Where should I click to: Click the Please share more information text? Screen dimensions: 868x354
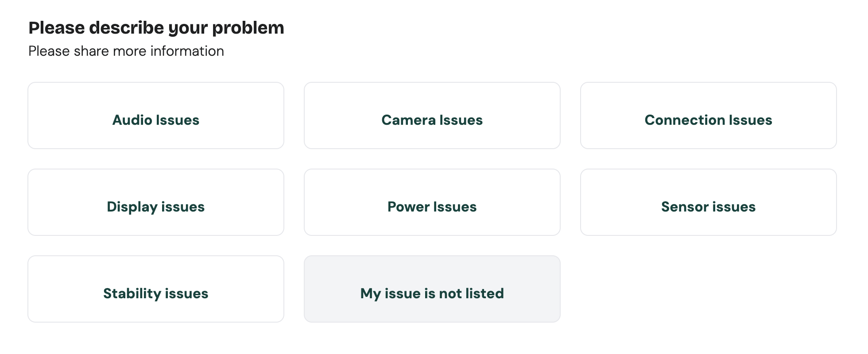pos(126,51)
